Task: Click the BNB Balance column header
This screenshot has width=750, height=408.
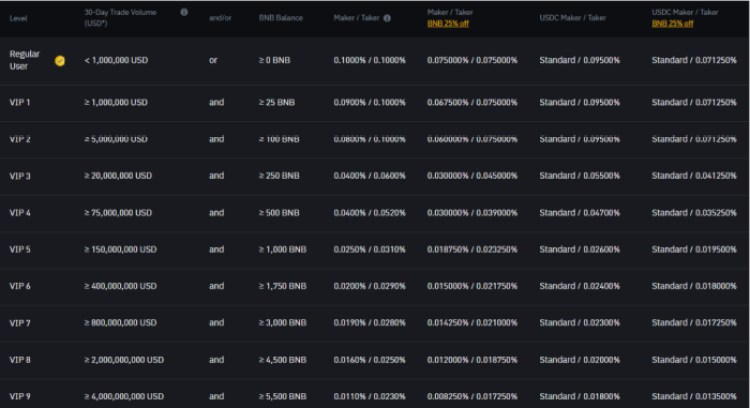Action: pyautogui.click(x=281, y=18)
